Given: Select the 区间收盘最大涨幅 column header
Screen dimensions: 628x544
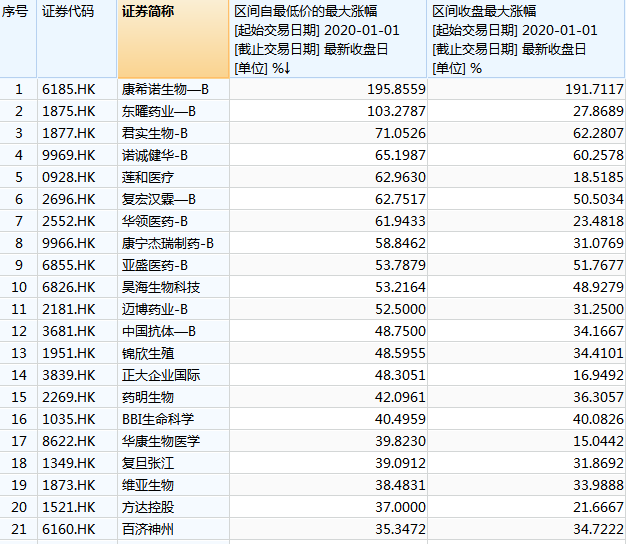Looking at the screenshot, I should tap(526, 39).
